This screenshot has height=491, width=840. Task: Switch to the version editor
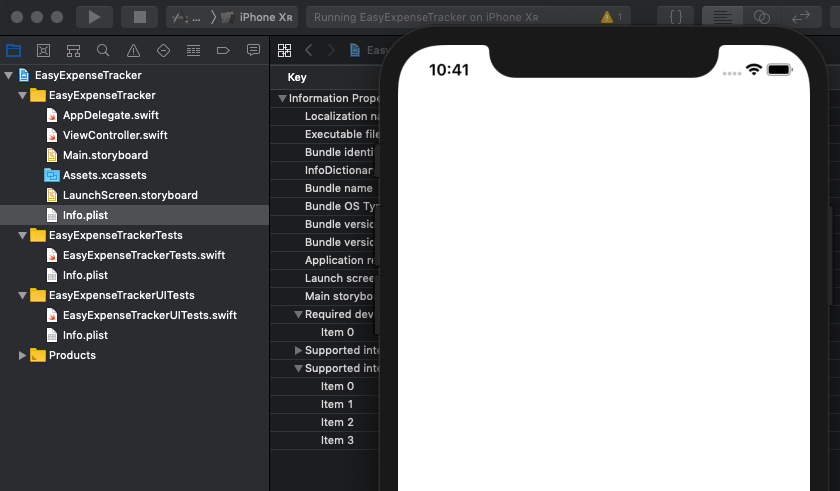pos(801,17)
